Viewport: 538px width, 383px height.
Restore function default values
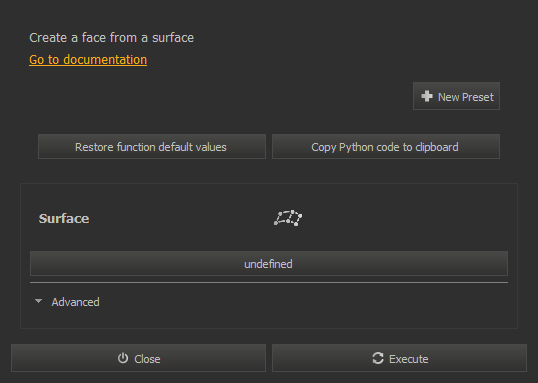(x=152, y=147)
